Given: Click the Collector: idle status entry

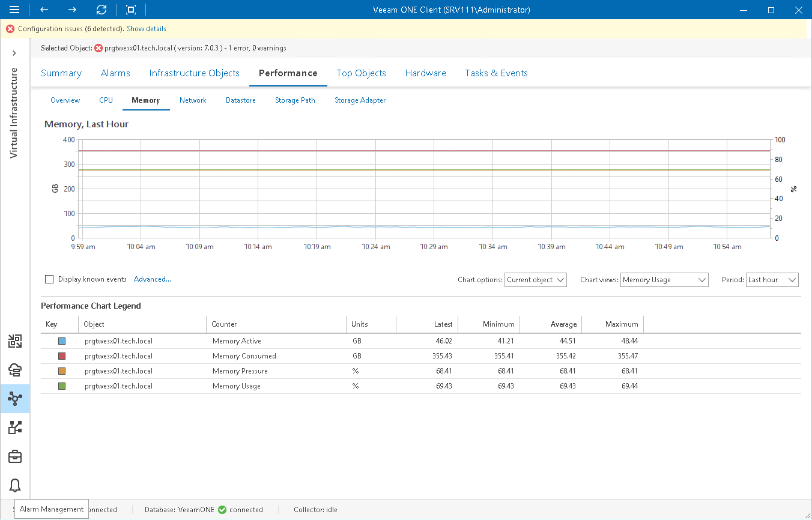Looking at the screenshot, I should 315,510.
